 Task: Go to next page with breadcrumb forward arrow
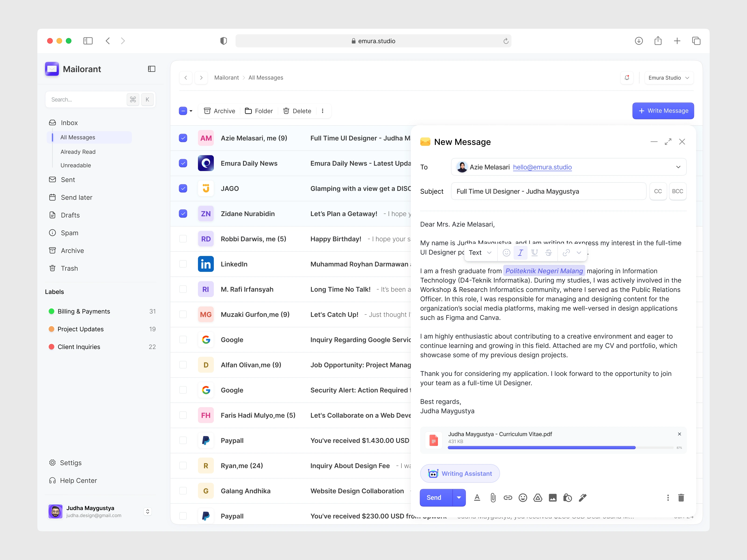pyautogui.click(x=201, y=78)
